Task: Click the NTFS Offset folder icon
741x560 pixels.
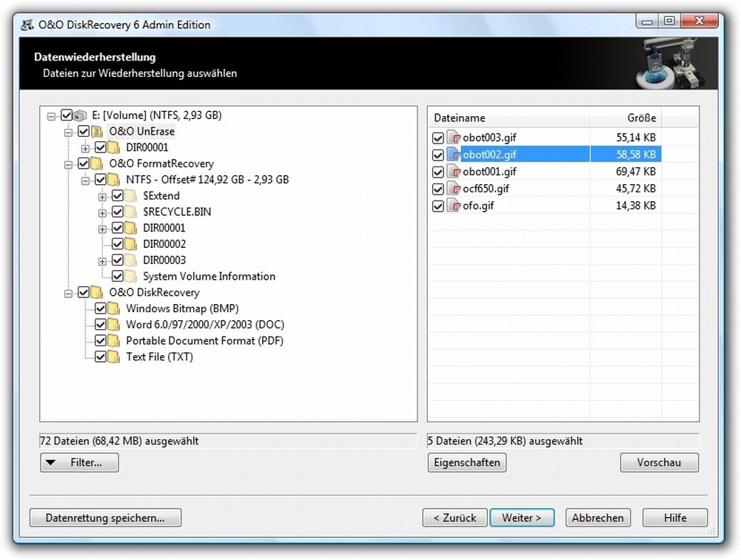Action: click(114, 180)
